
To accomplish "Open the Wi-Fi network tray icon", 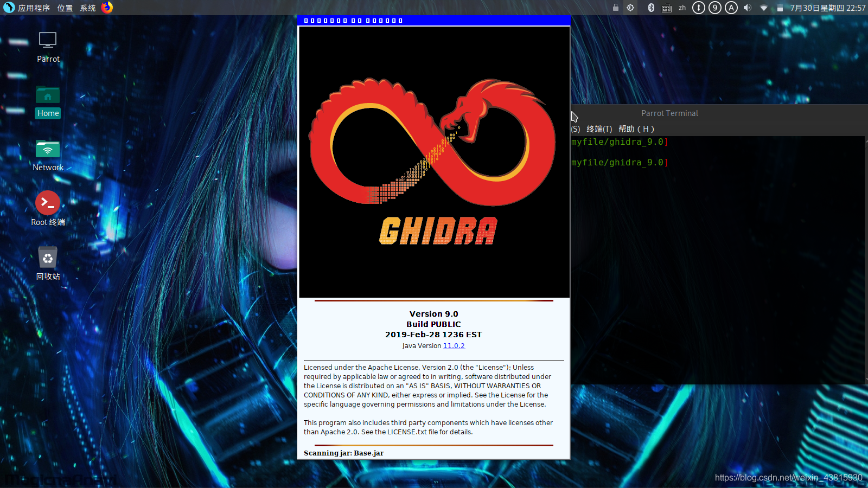I will (x=764, y=8).
